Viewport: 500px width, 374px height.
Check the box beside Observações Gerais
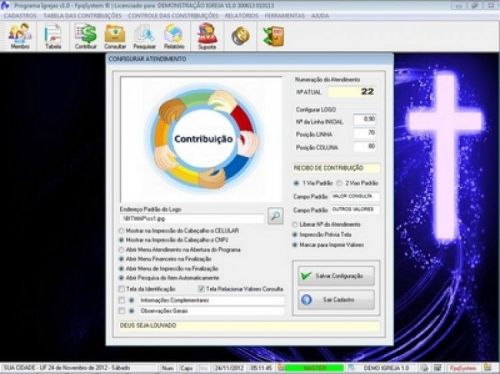point(122,311)
